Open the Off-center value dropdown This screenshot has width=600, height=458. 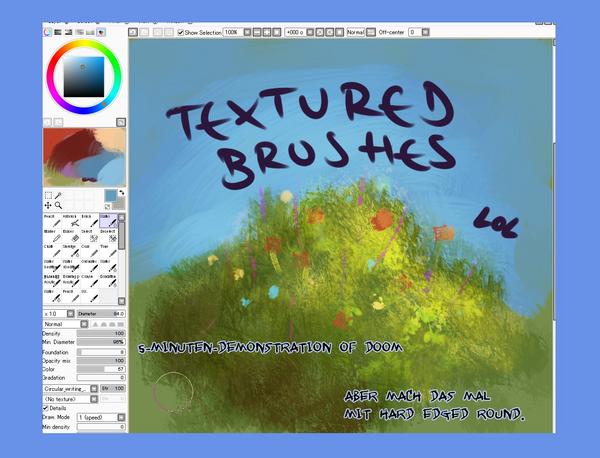tap(426, 33)
